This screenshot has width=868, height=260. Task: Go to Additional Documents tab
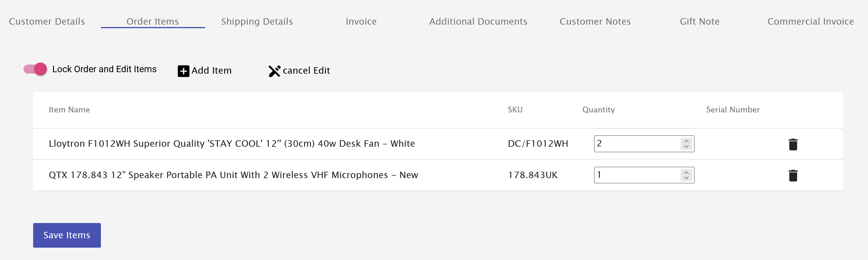(478, 22)
